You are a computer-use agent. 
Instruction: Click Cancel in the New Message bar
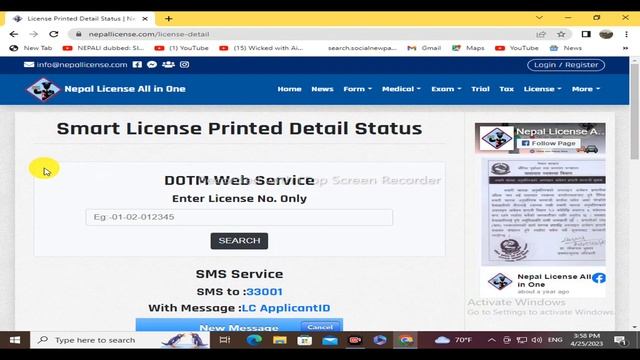(x=320, y=327)
